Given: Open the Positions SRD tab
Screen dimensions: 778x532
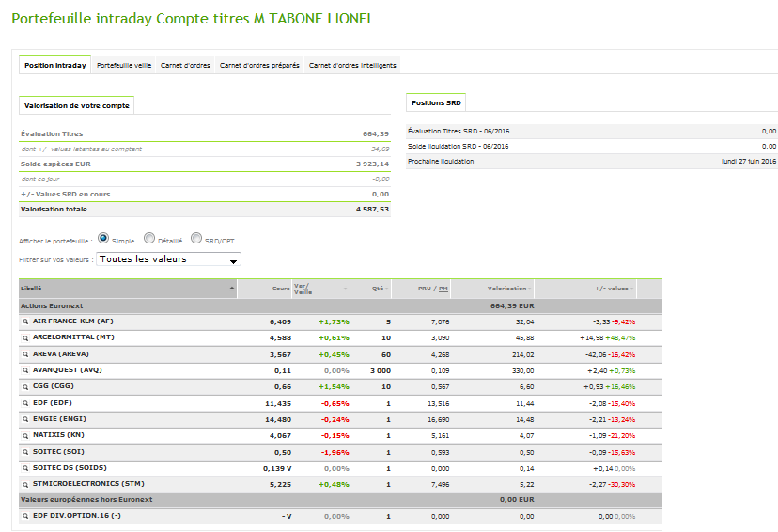Looking at the screenshot, I should pos(435,102).
